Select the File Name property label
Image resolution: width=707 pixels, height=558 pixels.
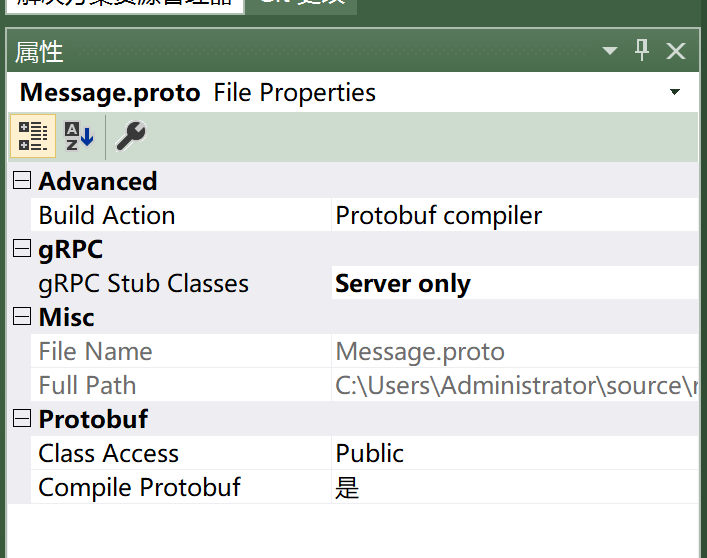95,351
